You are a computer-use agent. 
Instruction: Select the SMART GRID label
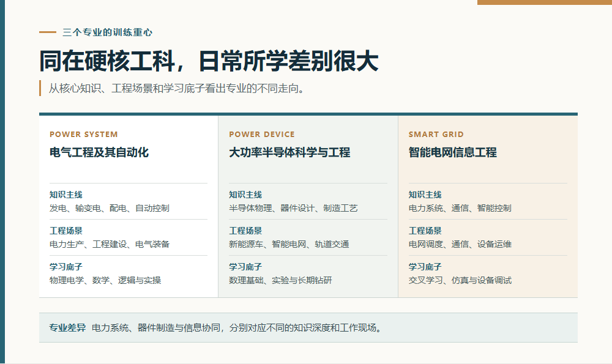(x=436, y=134)
